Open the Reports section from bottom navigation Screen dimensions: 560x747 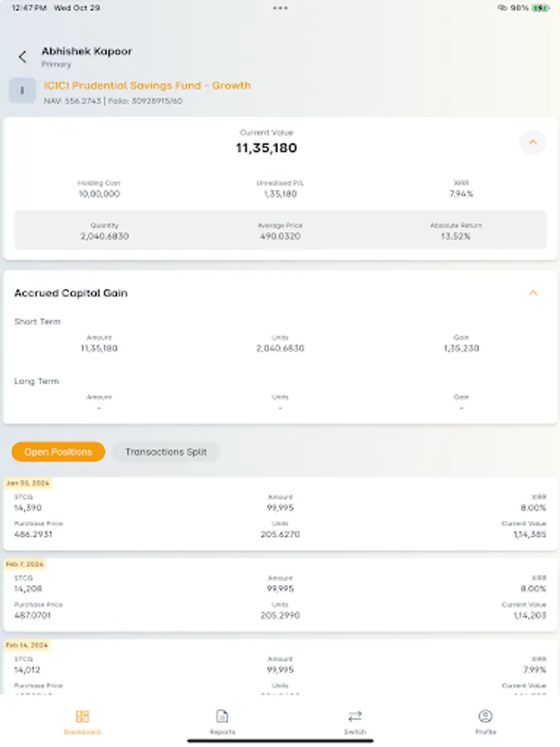[221, 720]
